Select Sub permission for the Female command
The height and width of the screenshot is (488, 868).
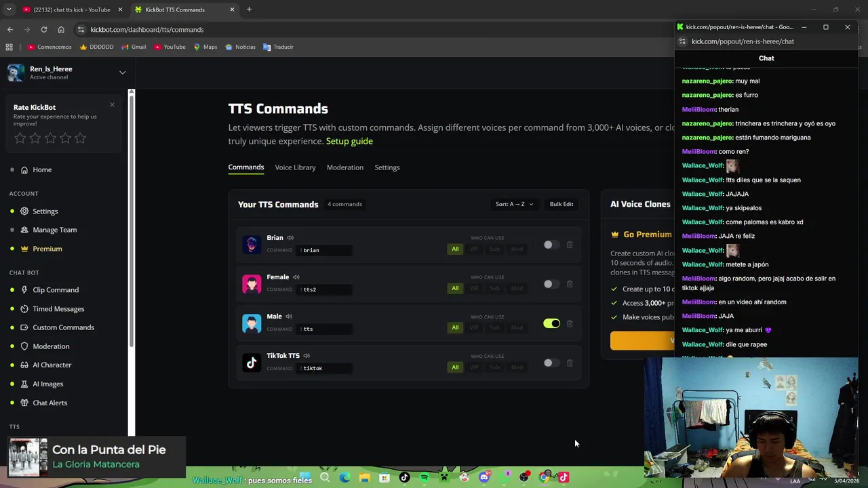coord(495,288)
